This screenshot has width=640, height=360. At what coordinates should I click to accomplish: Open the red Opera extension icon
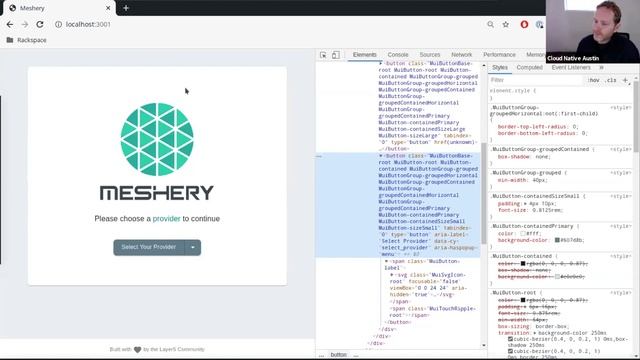pos(524,24)
